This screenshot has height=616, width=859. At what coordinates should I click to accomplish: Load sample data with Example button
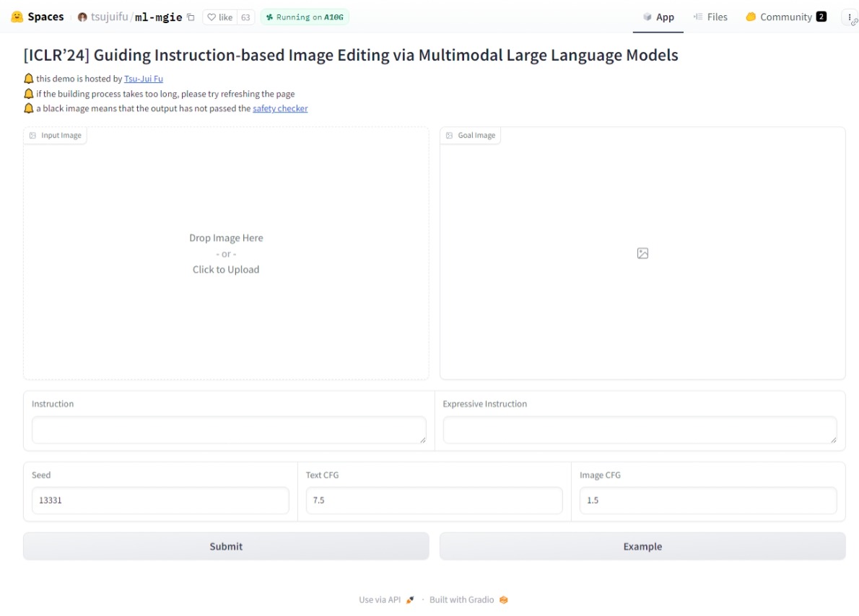point(642,546)
